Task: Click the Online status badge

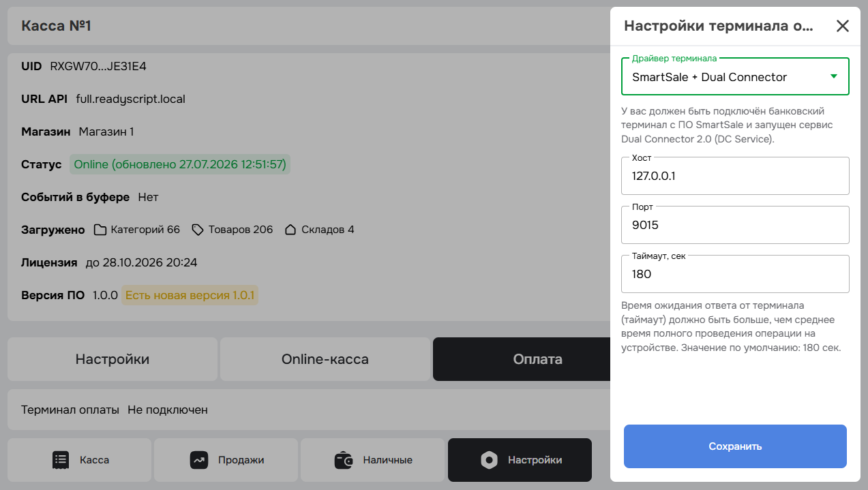Action: 180,164
